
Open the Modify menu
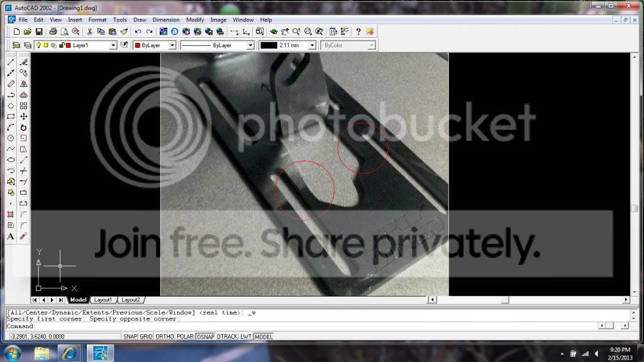tap(195, 20)
